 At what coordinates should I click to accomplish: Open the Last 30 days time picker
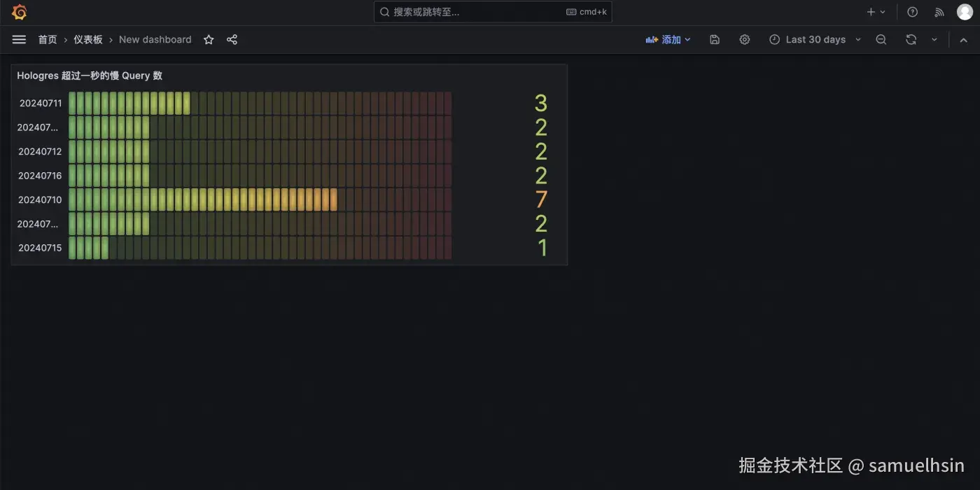point(815,40)
